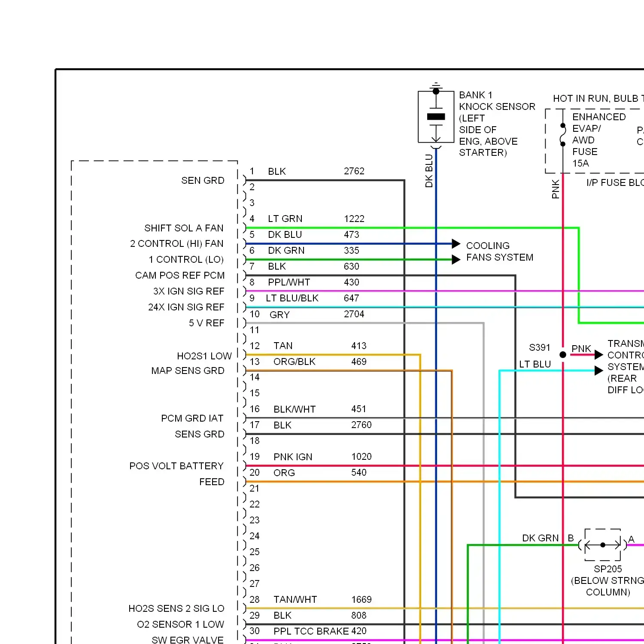Screen dimensions: 644x644
Task: Click the 'LT GRN' wire color label
Action: (x=285, y=219)
